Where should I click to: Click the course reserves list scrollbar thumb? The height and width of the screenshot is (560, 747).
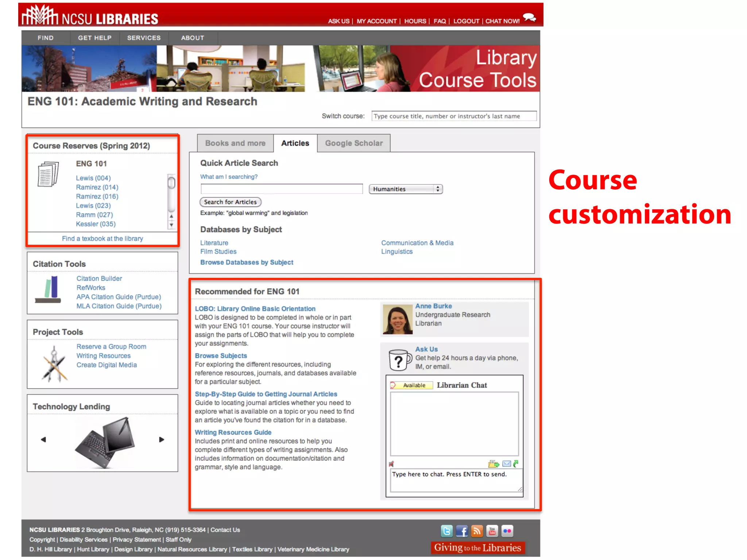[x=171, y=182]
